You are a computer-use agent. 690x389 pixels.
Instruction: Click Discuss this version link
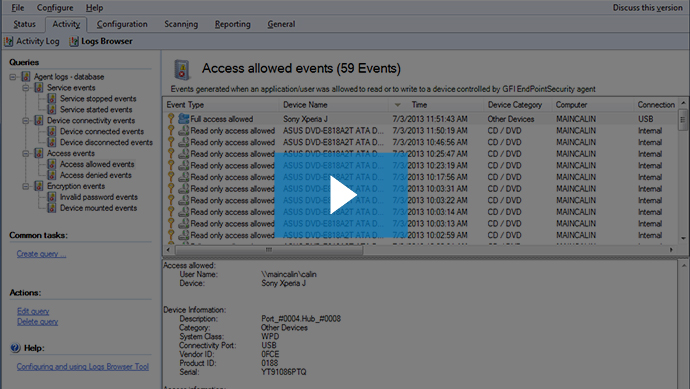click(x=647, y=7)
